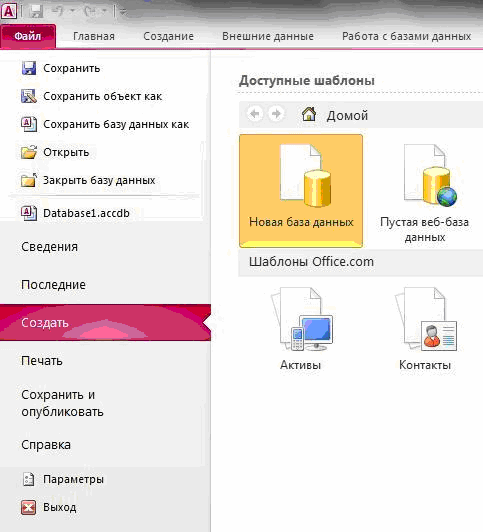Open Сохранить и опубликовать section

[62, 403]
